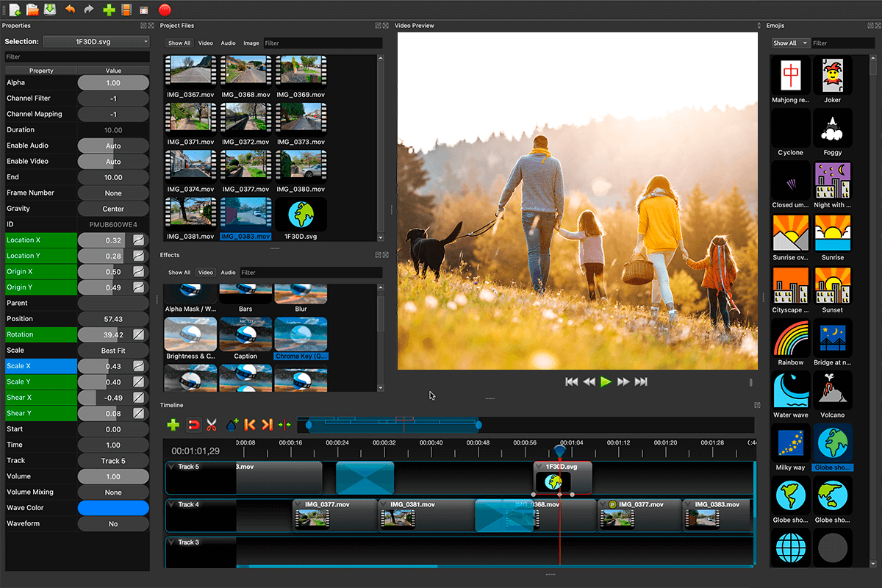Screen dimensions: 882x588
Task: Center the timeline on the playhead icon
Action: tap(285, 425)
